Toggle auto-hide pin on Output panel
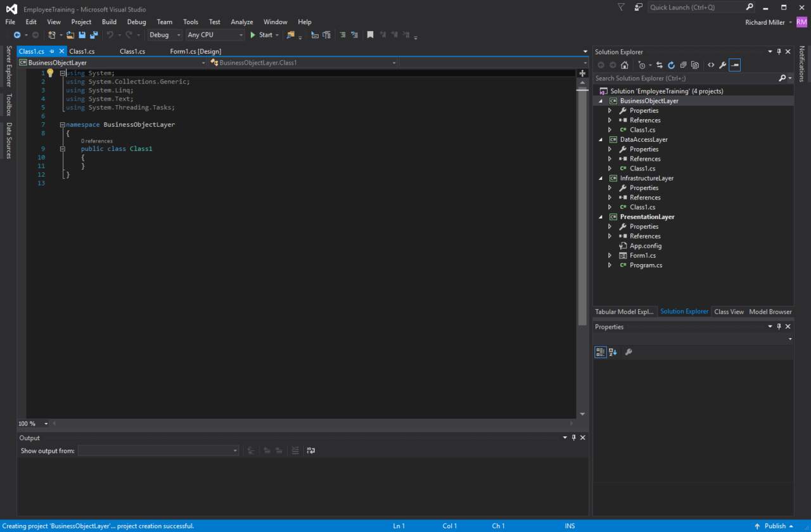Viewport: 811px width, 532px height. coord(574,438)
